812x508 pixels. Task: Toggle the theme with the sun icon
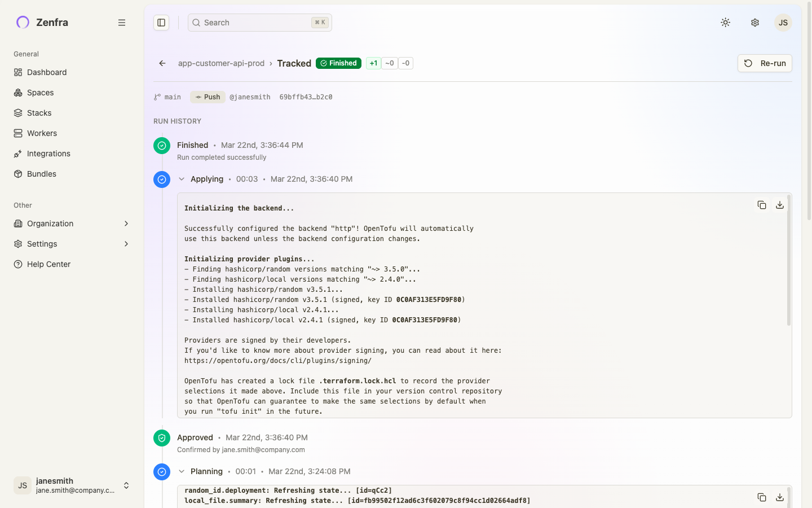coord(725,23)
